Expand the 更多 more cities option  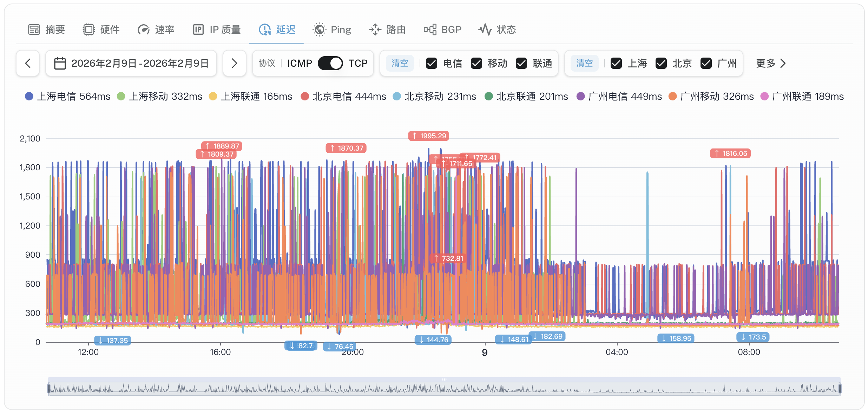click(771, 63)
